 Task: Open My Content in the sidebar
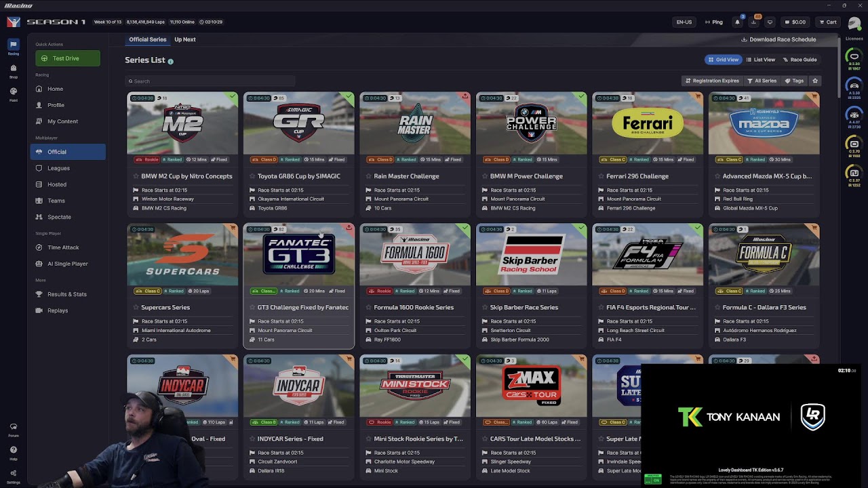[x=68, y=121]
